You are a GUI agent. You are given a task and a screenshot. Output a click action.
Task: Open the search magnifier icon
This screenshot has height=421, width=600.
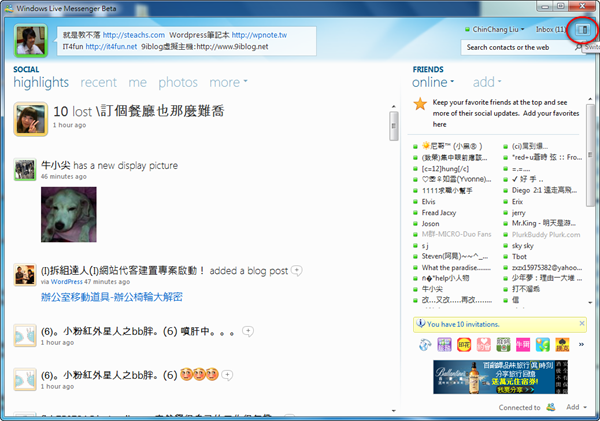578,47
